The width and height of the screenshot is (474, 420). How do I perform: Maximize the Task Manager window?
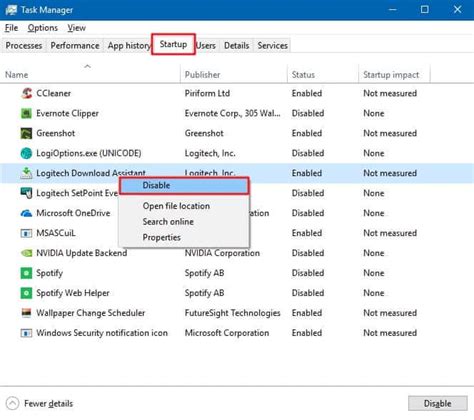(x=425, y=10)
